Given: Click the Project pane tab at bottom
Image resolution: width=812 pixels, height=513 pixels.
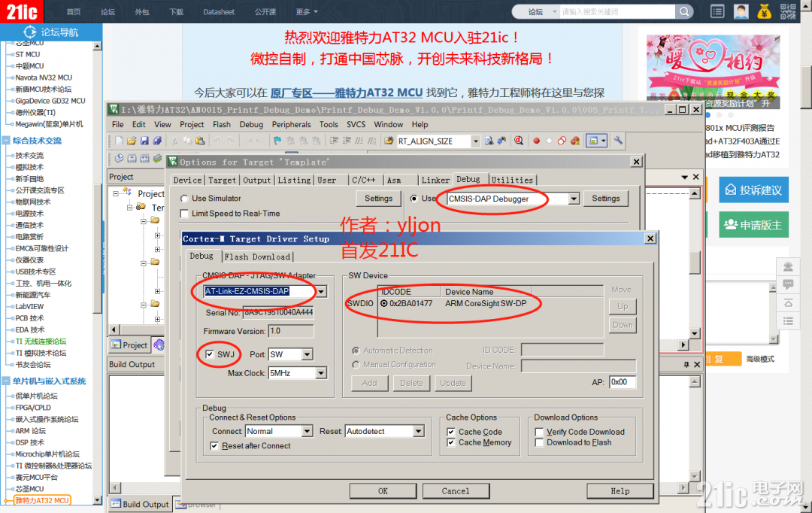Looking at the screenshot, I should point(129,345).
